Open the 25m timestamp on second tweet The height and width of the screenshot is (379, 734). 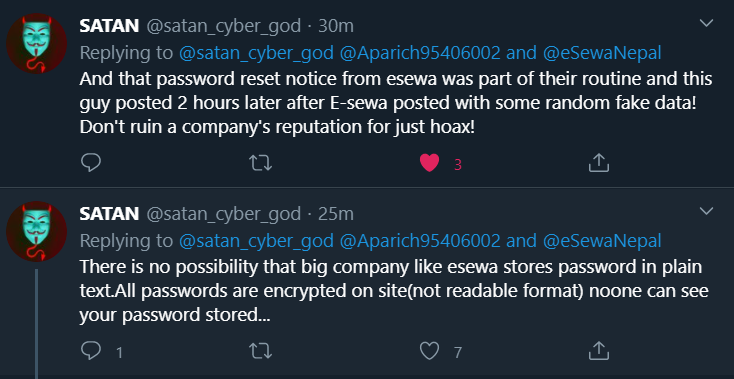(x=336, y=214)
